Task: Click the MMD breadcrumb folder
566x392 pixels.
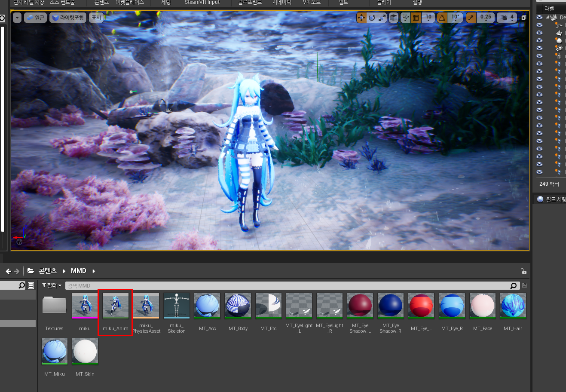Action: (x=79, y=271)
